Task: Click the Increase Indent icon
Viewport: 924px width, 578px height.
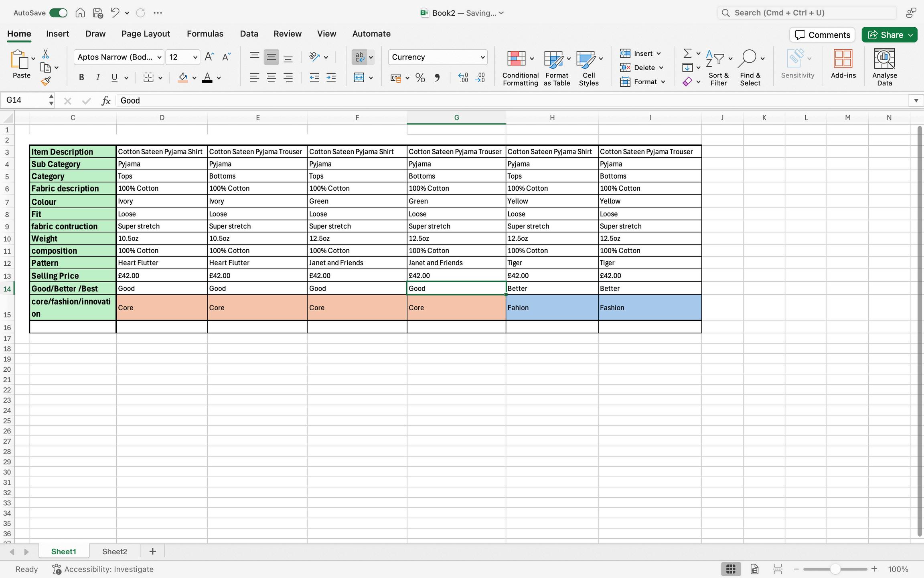Action: (x=331, y=78)
